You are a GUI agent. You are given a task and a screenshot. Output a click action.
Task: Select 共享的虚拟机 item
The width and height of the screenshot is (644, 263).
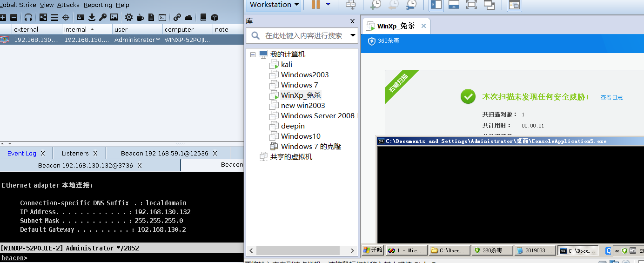click(x=291, y=157)
